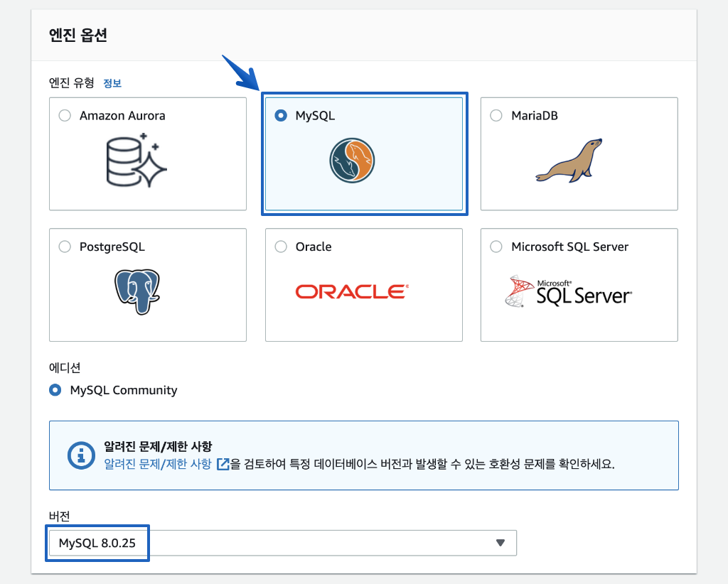This screenshot has height=584, width=728.
Task: Select the MySQL engine radio button
Action: pos(281,116)
